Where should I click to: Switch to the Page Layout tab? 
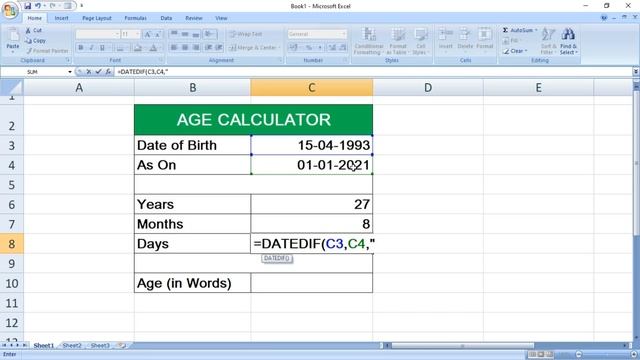click(97, 18)
